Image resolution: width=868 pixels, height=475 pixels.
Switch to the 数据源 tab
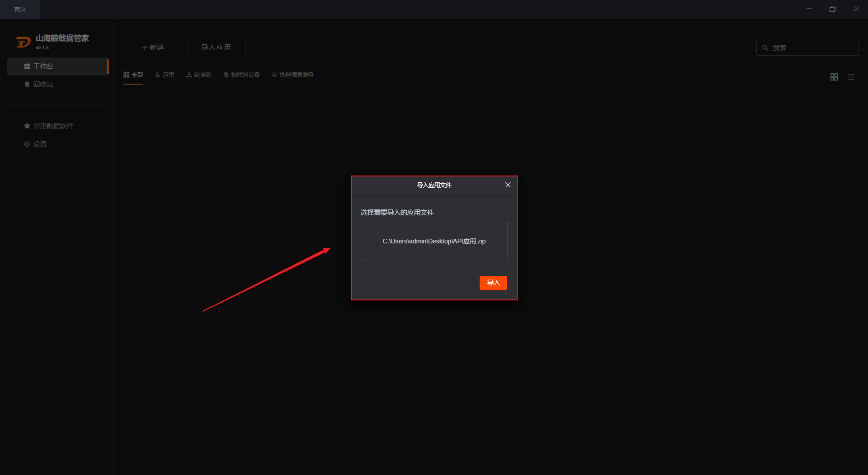pyautogui.click(x=199, y=75)
